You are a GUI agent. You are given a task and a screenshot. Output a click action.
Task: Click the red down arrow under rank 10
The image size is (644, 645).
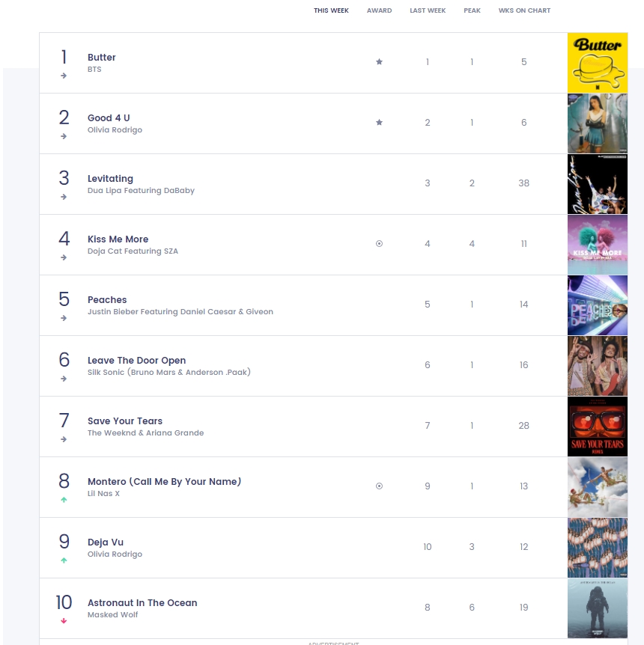coord(64,621)
